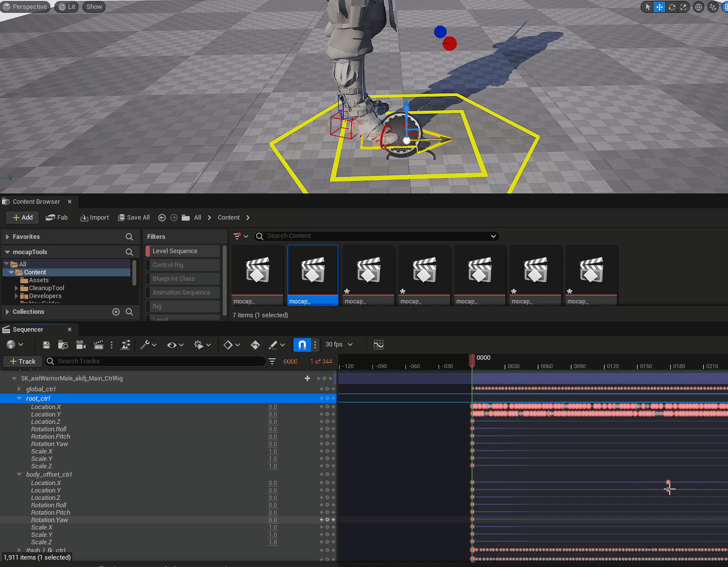Choose the Translate (move) gizmo tool
The width and height of the screenshot is (728, 567).
coord(659,7)
